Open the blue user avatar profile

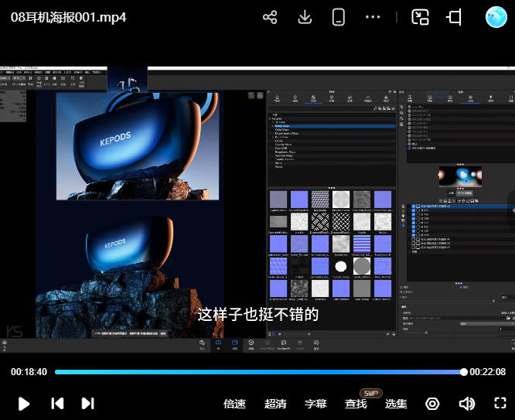pyautogui.click(x=496, y=17)
